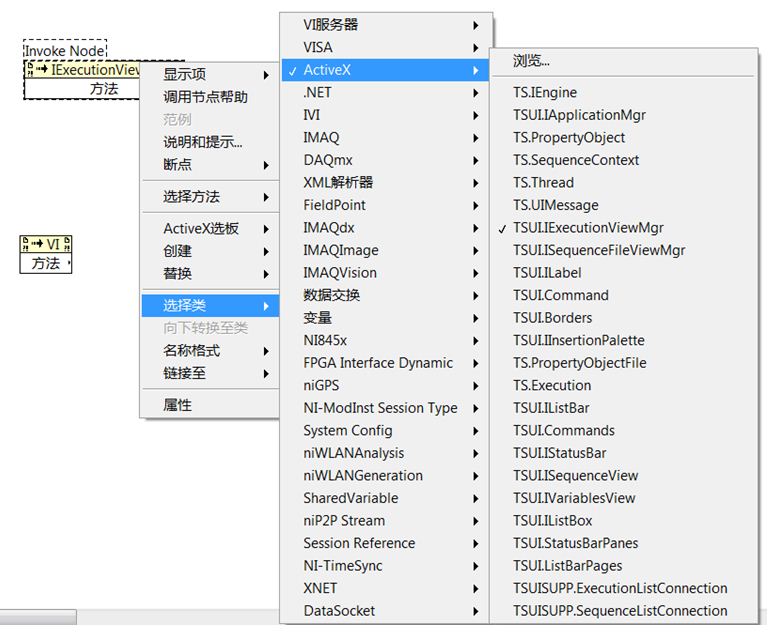The height and width of the screenshot is (634, 772).
Task: Expand the 显示项 submenu
Action: 184,75
